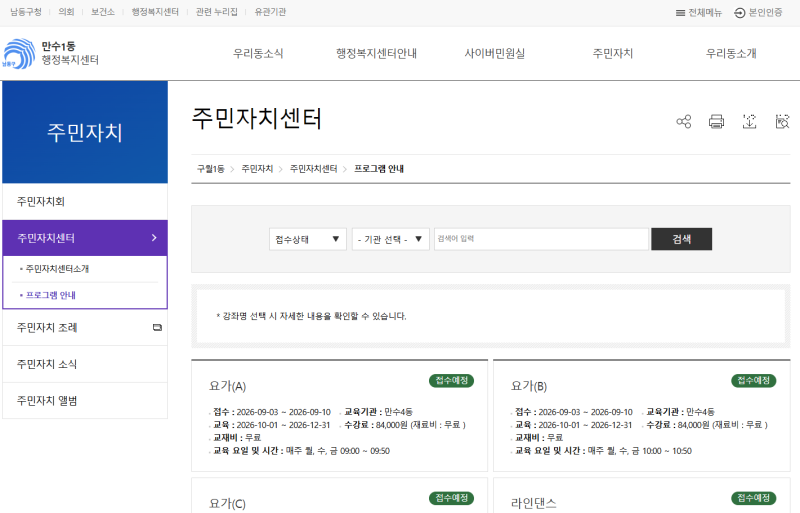Click the 주민자치센터 page heading
Screen dimensions: 800x513
(x=257, y=118)
